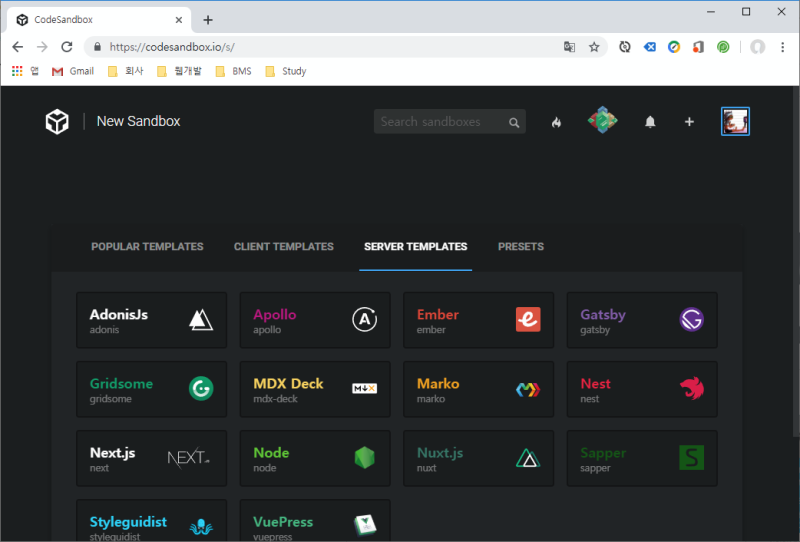Screen dimensions: 800x542
Task: Click the CodeSandbox cube logo
Action: point(57,121)
